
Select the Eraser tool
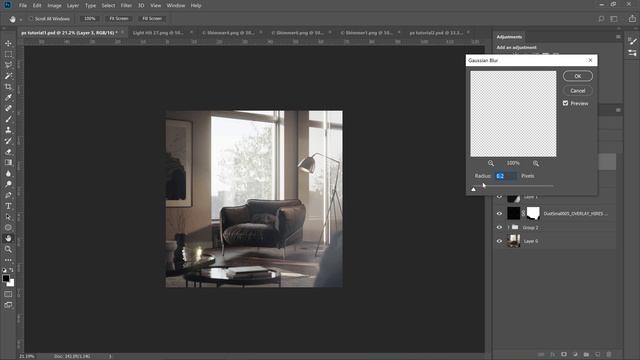(8, 151)
